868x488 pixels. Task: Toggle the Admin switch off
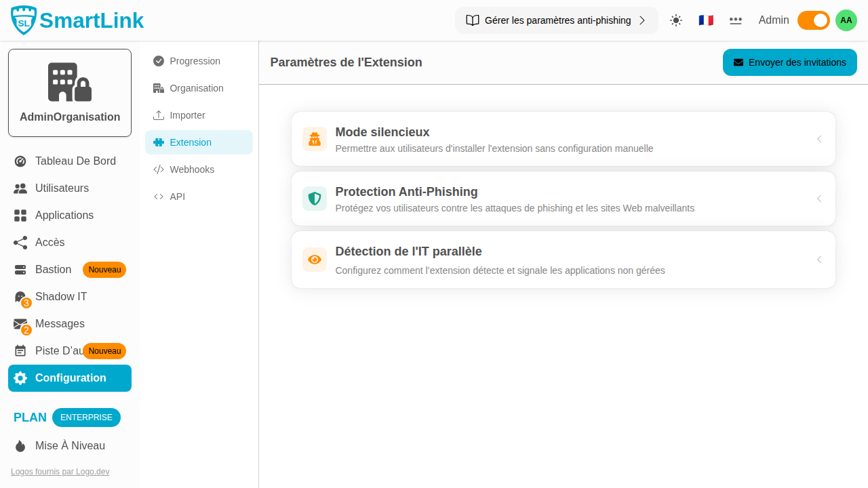(x=813, y=20)
